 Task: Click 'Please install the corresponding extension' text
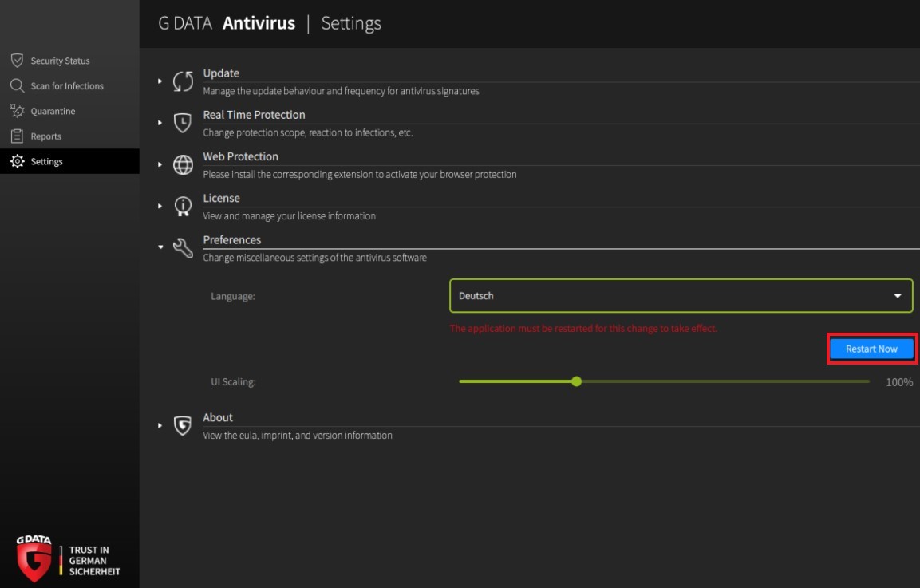360,174
